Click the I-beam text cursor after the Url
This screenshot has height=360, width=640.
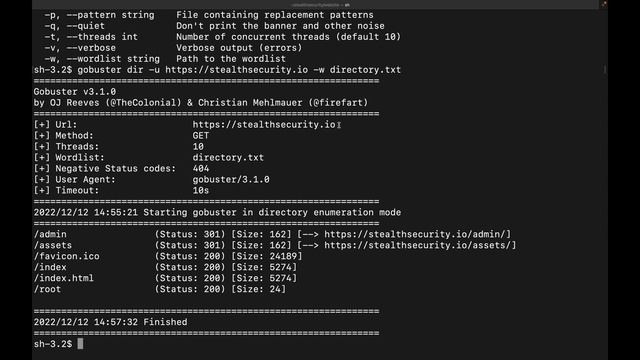[x=339, y=125]
